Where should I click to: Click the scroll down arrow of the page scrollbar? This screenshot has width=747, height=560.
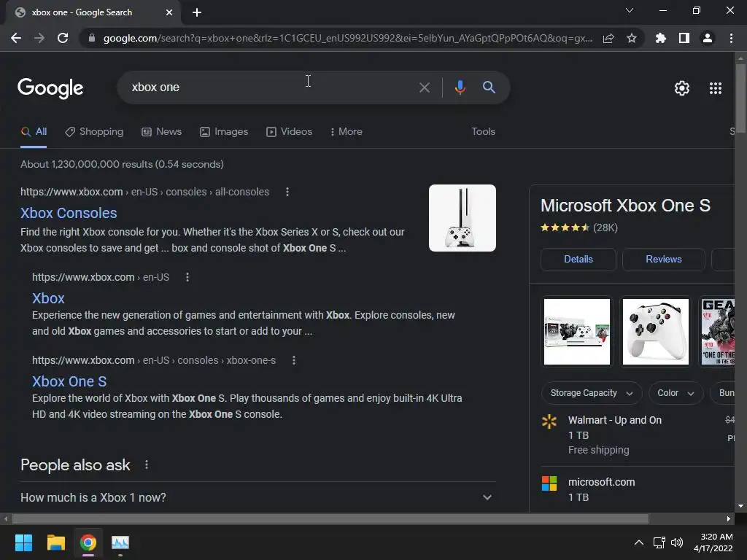pos(740,506)
